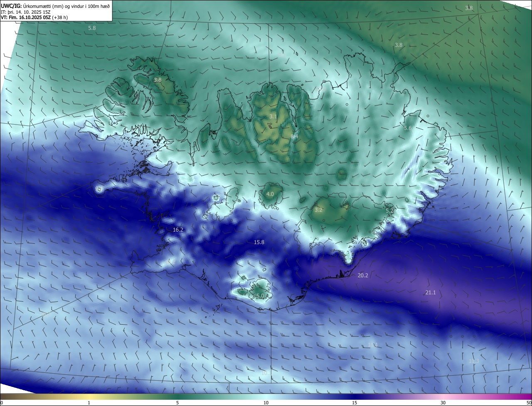532x406 pixels.
Task: Click the 3.8 value over the Westfjords
Action: point(158,80)
